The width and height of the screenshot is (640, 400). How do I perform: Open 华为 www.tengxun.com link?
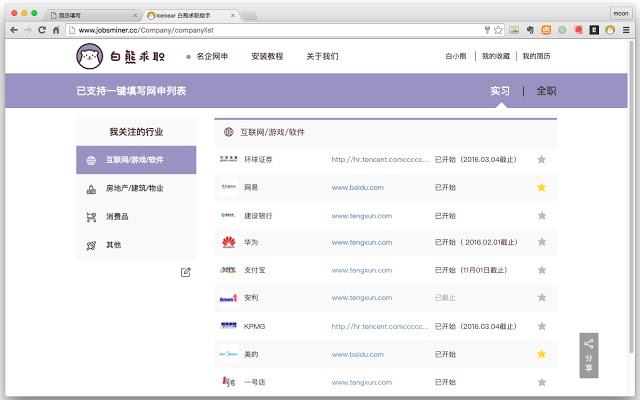coord(362,242)
